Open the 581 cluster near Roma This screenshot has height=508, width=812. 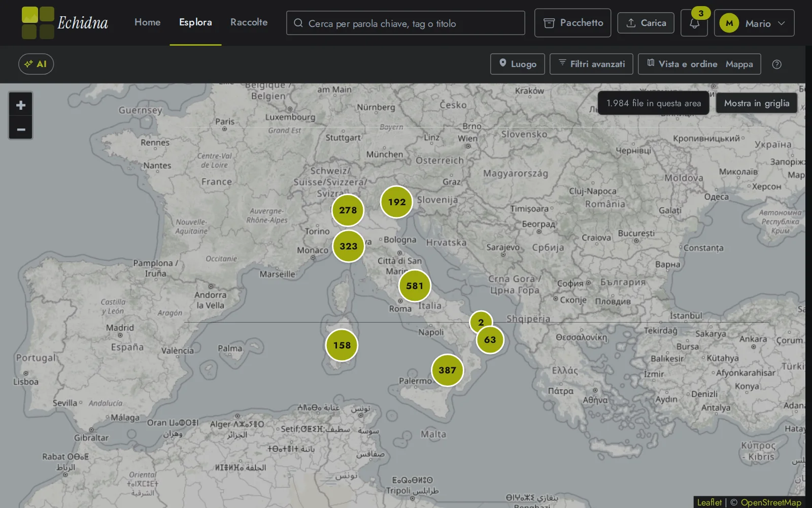[x=415, y=286]
